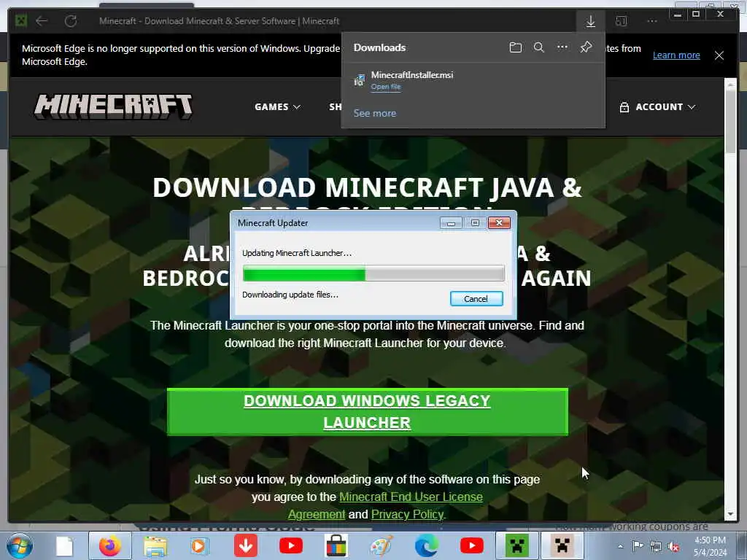Reload the Minecraft download page
The image size is (747, 560).
pos(71,21)
